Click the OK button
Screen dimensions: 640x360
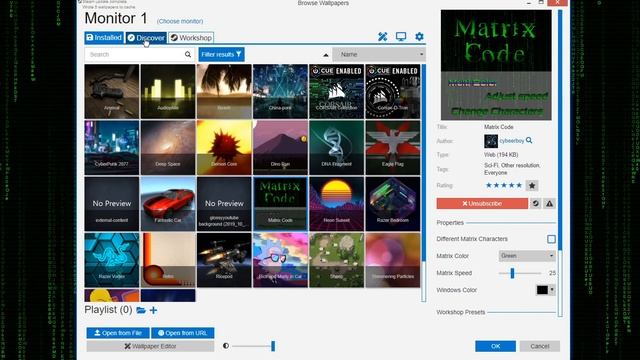click(x=495, y=346)
